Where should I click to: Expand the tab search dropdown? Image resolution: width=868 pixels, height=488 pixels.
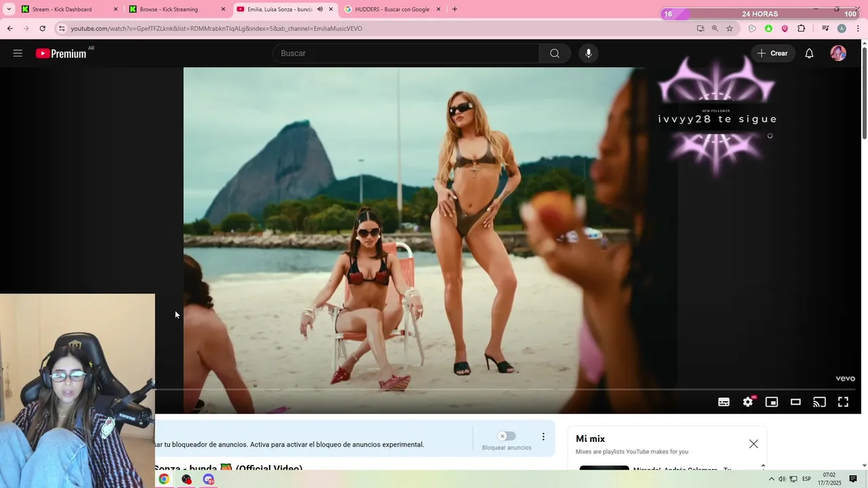tap(9, 9)
